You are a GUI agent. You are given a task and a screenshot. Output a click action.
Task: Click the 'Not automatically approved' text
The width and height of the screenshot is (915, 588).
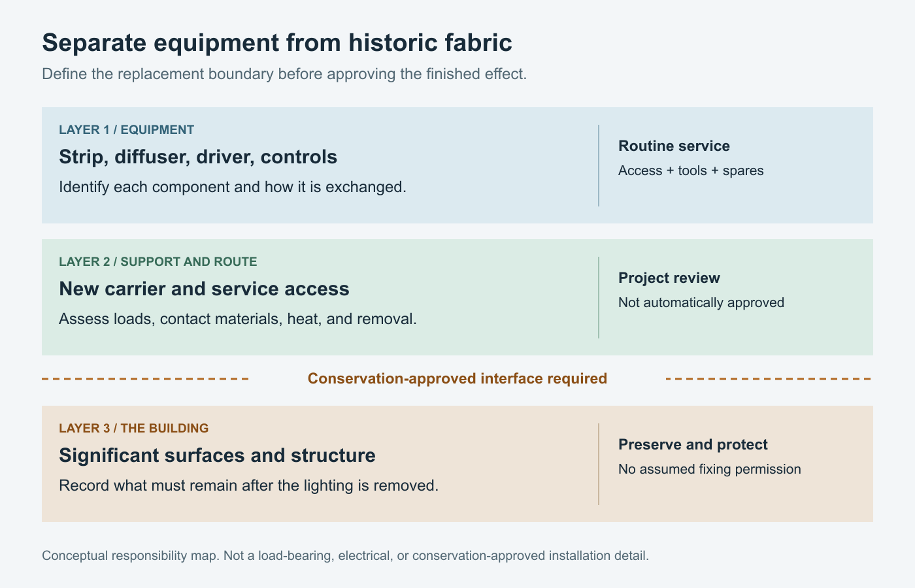[x=701, y=302]
